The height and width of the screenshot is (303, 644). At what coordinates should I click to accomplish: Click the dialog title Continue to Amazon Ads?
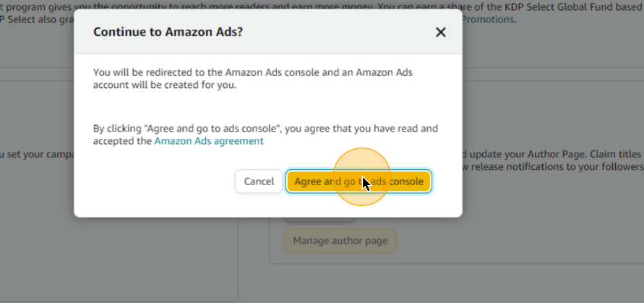(168, 32)
